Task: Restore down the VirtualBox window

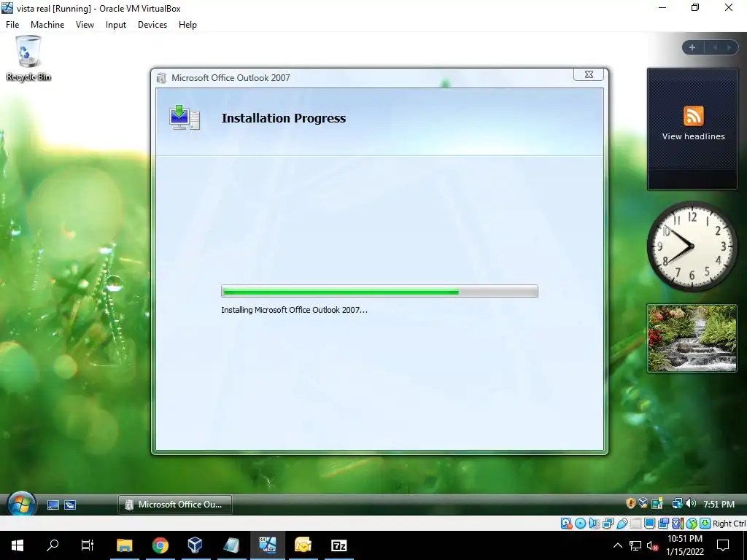Action: click(695, 7)
